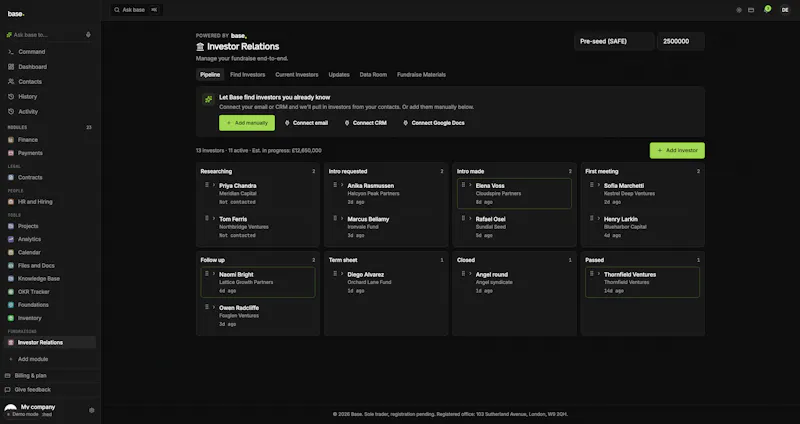
Task: Open the Activity icon in sidebar
Action: coord(11,111)
